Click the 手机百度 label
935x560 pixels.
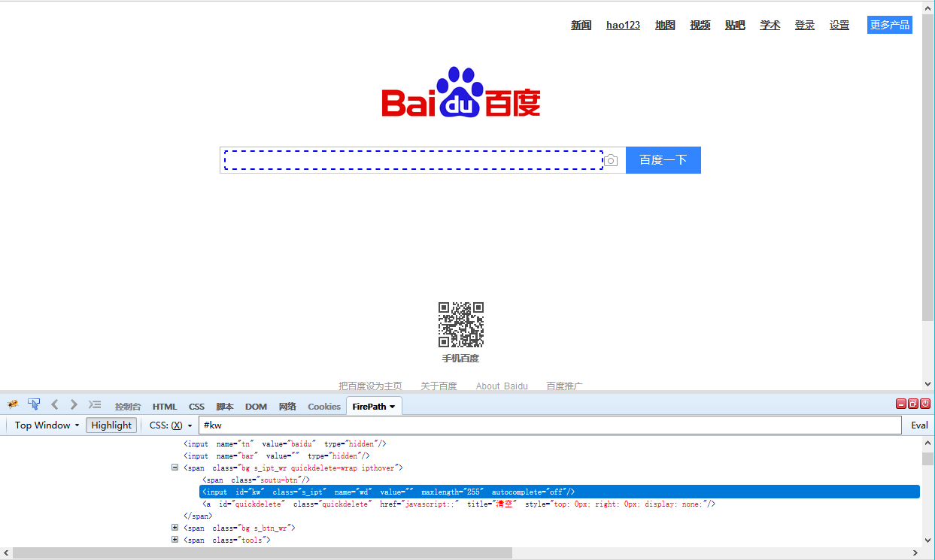(x=460, y=359)
